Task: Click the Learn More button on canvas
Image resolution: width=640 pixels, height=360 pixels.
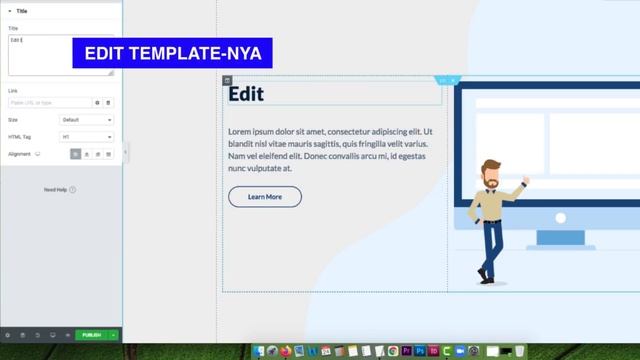Action: 265,197
